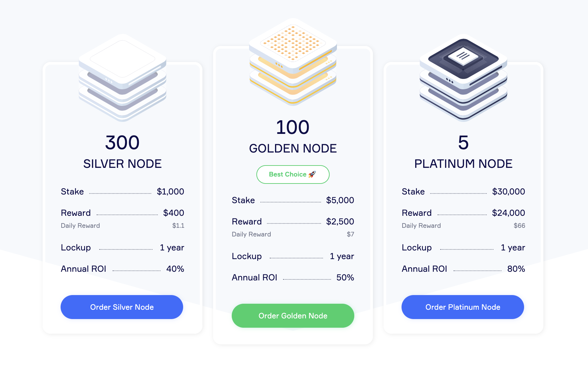Image resolution: width=588 pixels, height=367 pixels.
Task: Order the Silver Node
Action: (x=122, y=307)
